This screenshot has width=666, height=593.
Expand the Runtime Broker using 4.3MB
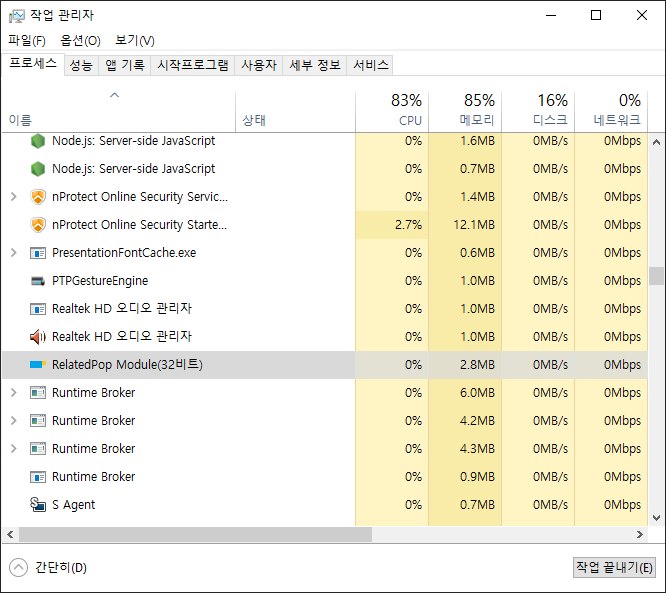14,449
